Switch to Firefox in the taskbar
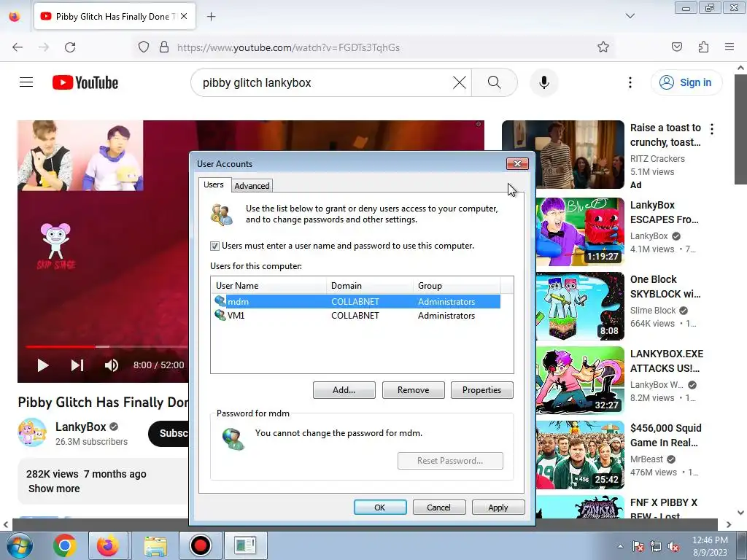Image resolution: width=747 pixels, height=560 pixels. point(108,545)
